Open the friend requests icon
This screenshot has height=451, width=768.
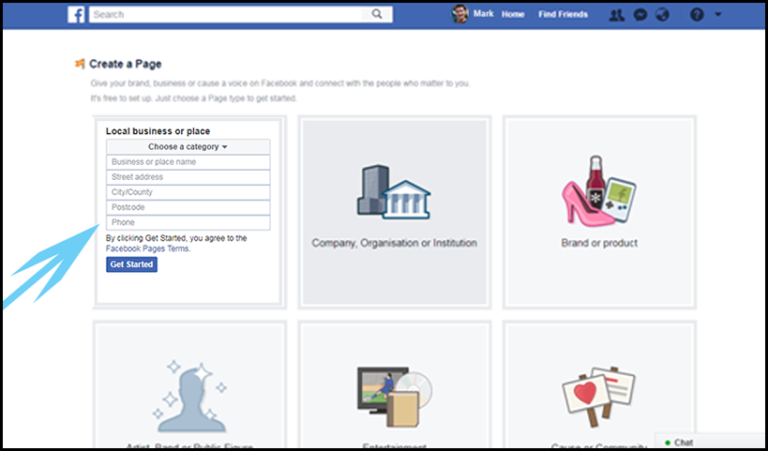pyautogui.click(x=616, y=15)
